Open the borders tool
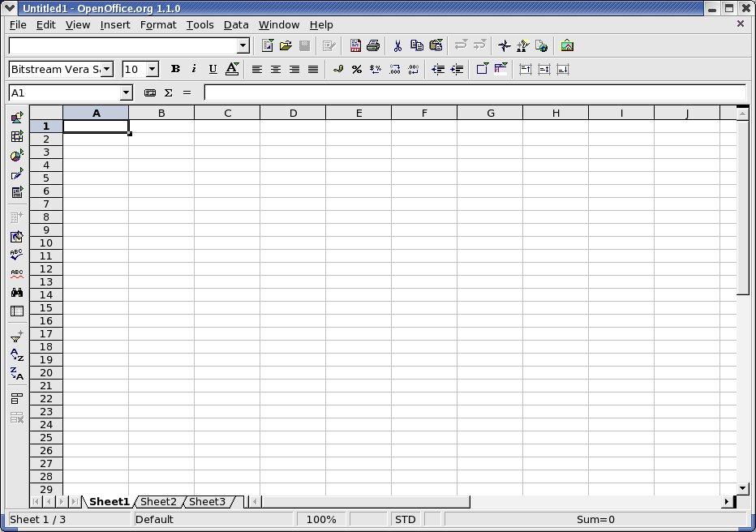This screenshot has width=756, height=532. tap(482, 69)
